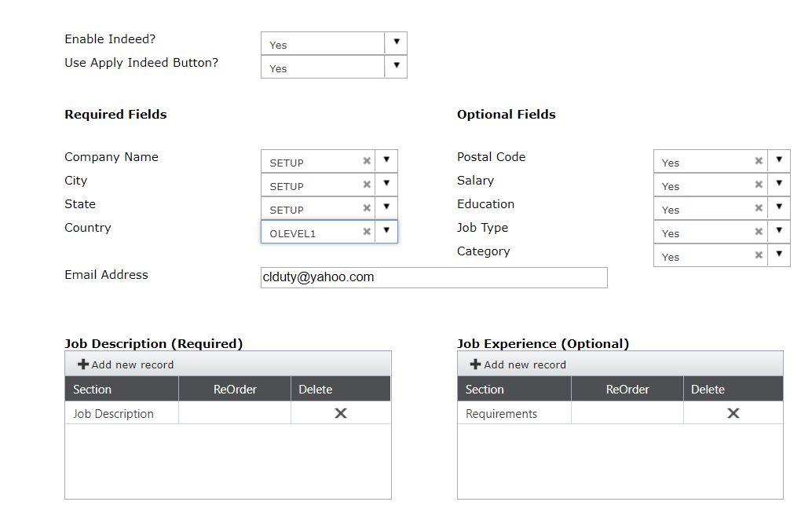
Task: Click ReOrder header in Job Experience grid
Action: click(627, 390)
